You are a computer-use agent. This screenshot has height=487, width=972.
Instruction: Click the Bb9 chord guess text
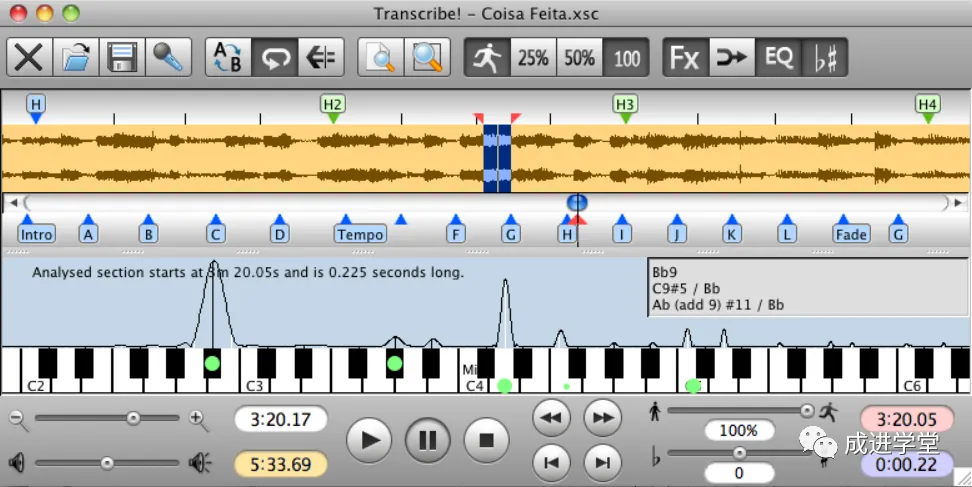coord(665,272)
